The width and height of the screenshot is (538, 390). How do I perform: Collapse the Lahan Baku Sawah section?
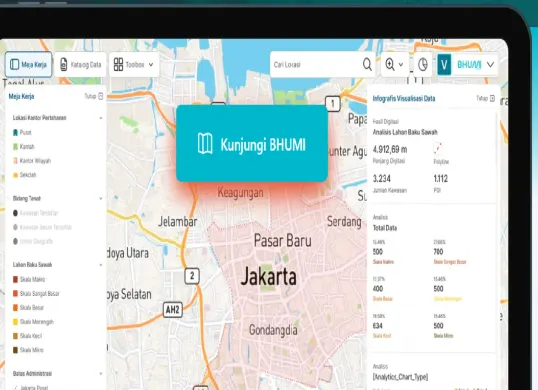(x=101, y=265)
